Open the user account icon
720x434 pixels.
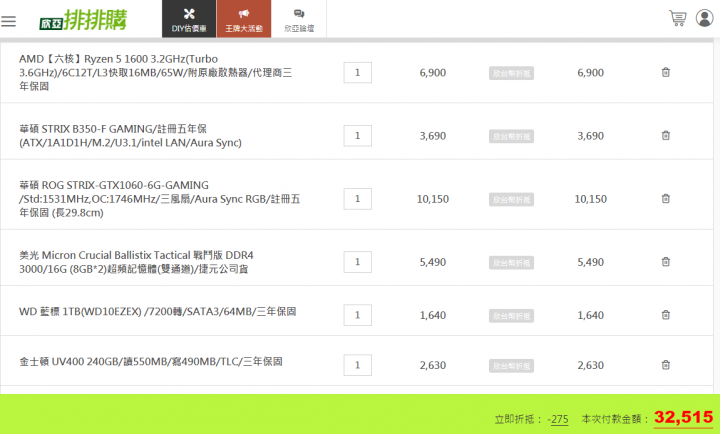point(704,18)
